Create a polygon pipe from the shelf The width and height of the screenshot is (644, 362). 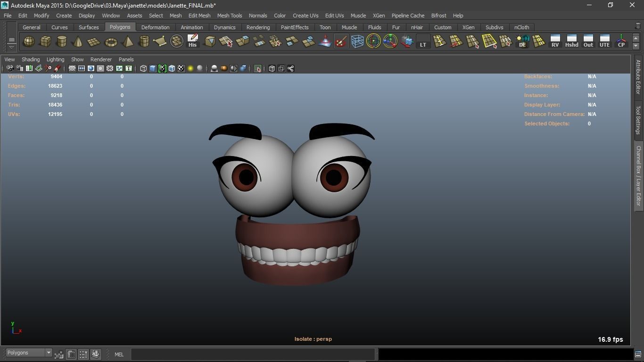(144, 41)
